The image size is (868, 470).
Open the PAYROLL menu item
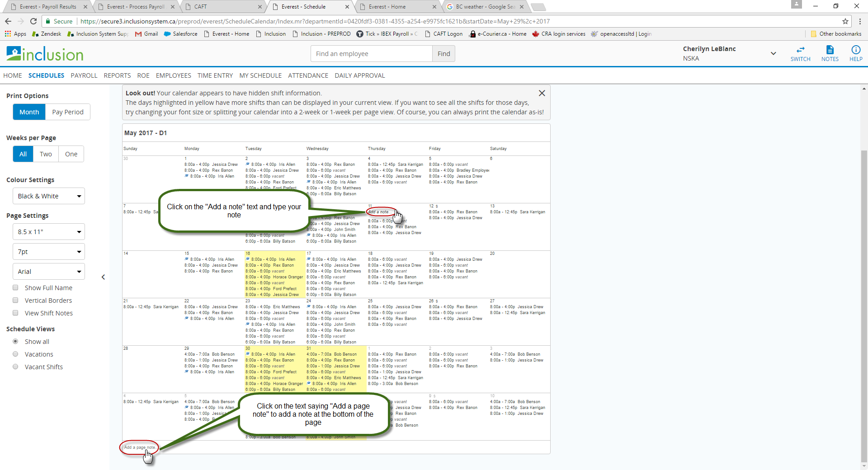coord(84,75)
